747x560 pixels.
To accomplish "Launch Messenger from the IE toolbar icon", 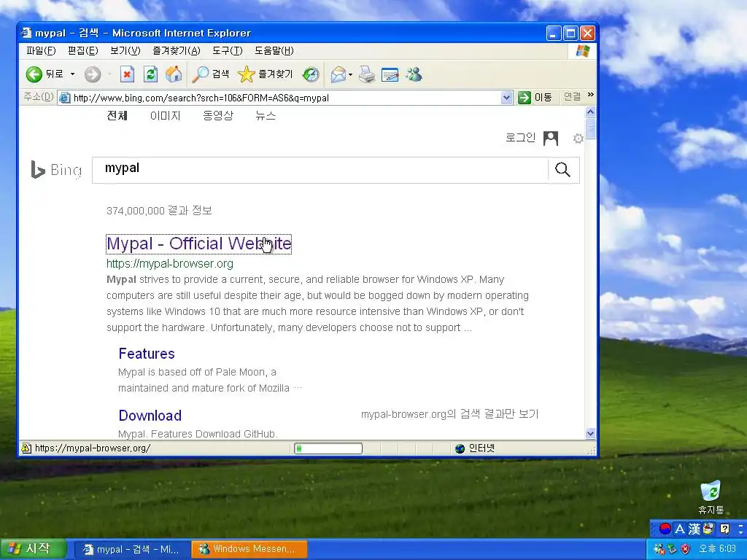I will pyautogui.click(x=414, y=74).
